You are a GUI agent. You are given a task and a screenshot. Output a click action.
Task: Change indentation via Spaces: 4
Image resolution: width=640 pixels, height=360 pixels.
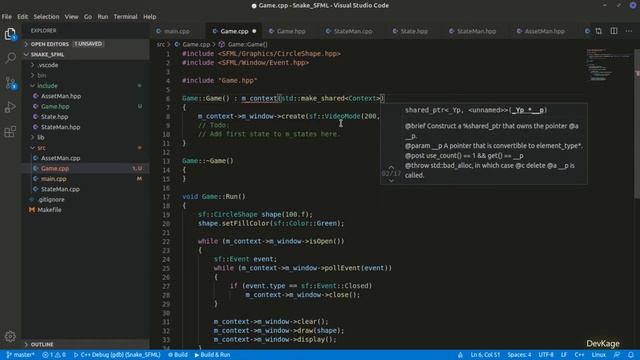pyautogui.click(x=519, y=355)
